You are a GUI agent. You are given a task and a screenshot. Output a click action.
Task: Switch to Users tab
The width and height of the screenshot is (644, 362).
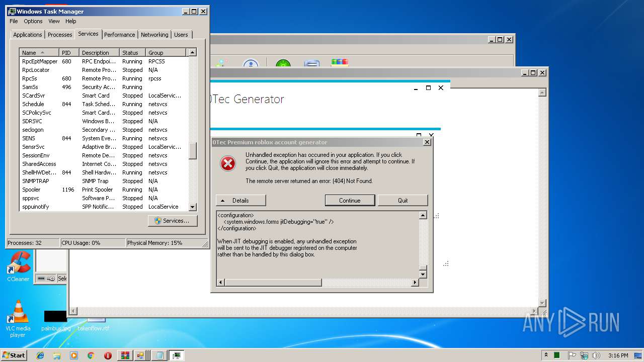pyautogui.click(x=181, y=35)
